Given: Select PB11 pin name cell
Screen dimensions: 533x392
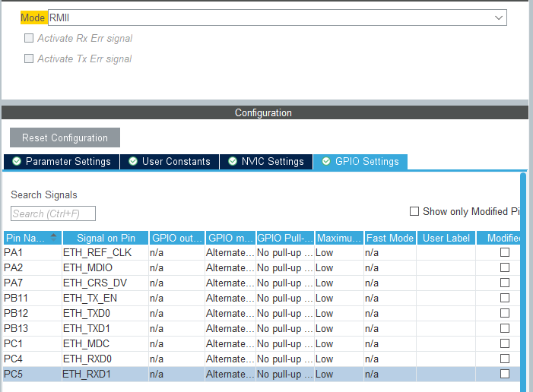Looking at the screenshot, I should (x=32, y=298).
